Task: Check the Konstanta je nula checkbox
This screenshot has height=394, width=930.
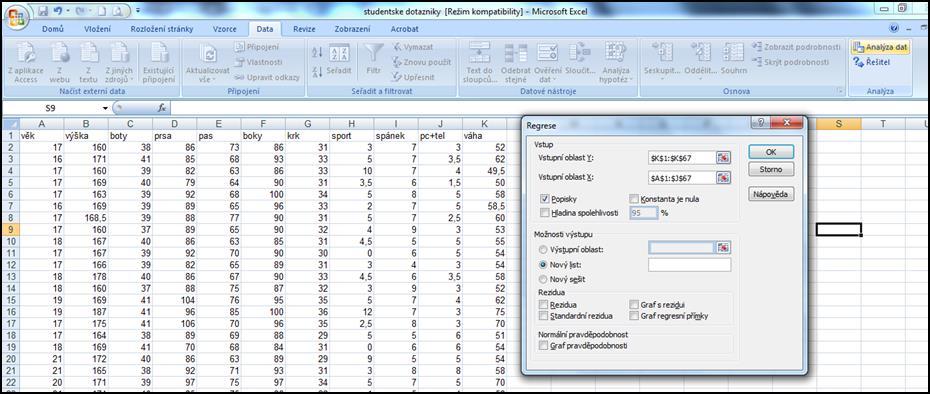Action: (x=635, y=199)
